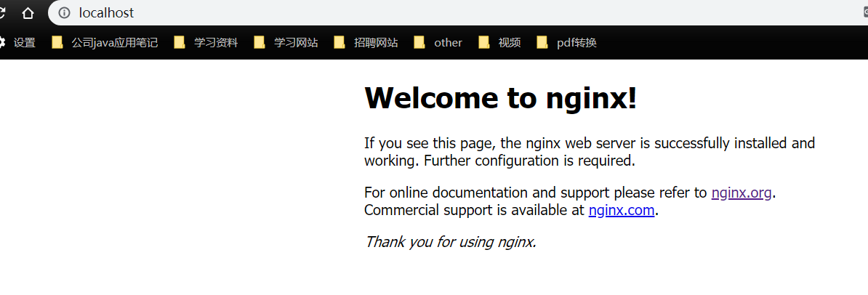The width and height of the screenshot is (868, 295).
Task: Open the 设置 bookmark
Action: point(17,43)
